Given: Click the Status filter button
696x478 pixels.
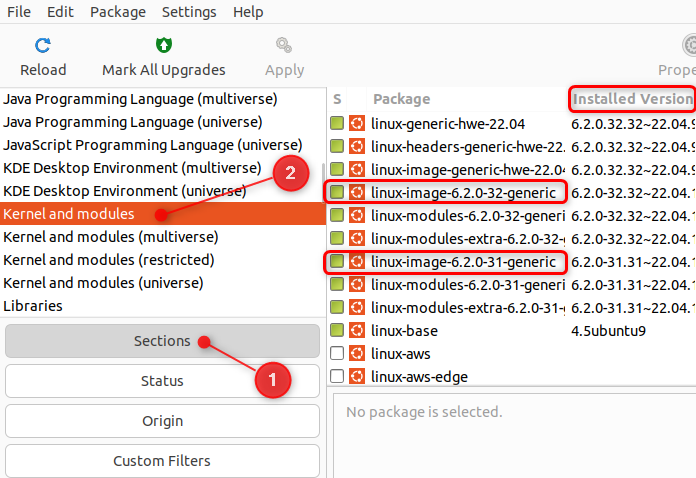Looking at the screenshot, I should (162, 381).
